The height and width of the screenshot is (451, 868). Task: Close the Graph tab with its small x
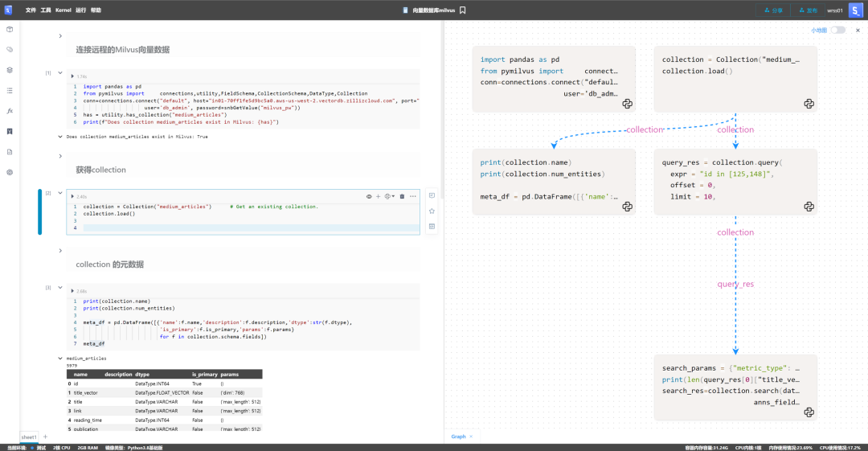pyautogui.click(x=471, y=437)
